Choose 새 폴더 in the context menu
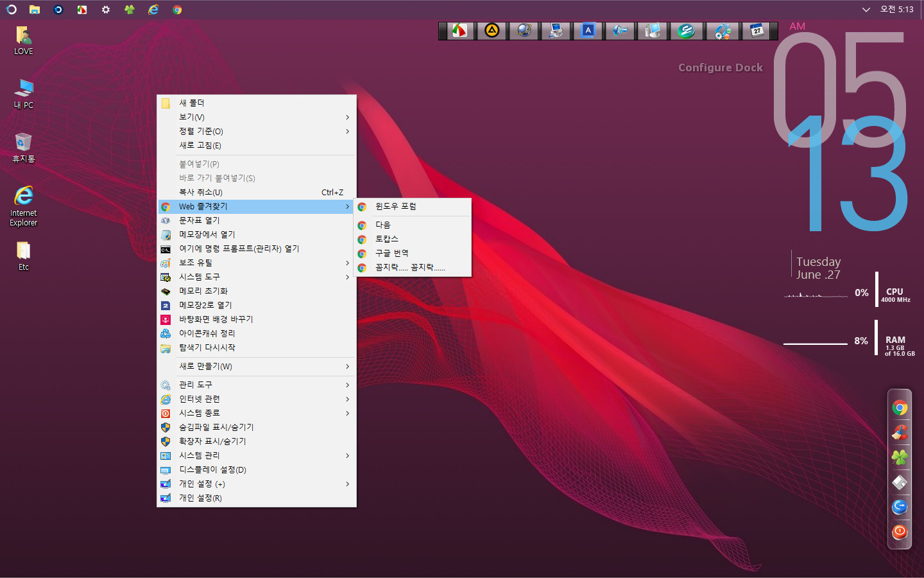The image size is (924, 578). tap(257, 103)
